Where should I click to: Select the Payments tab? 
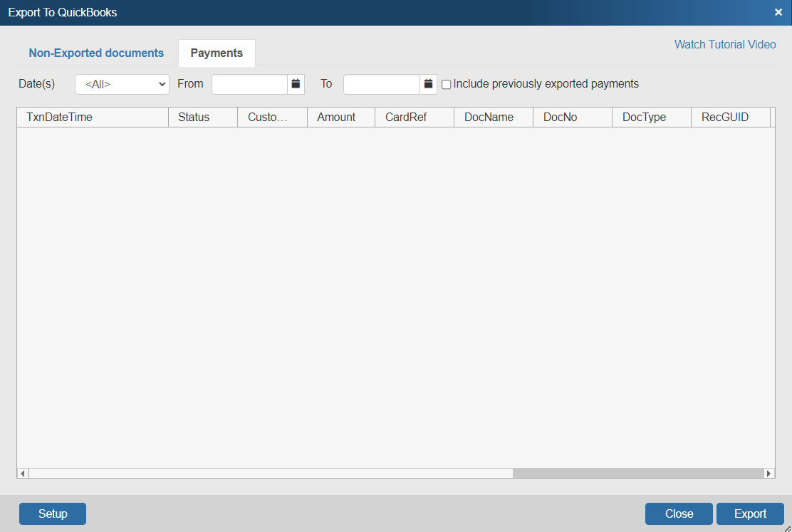pyautogui.click(x=217, y=53)
